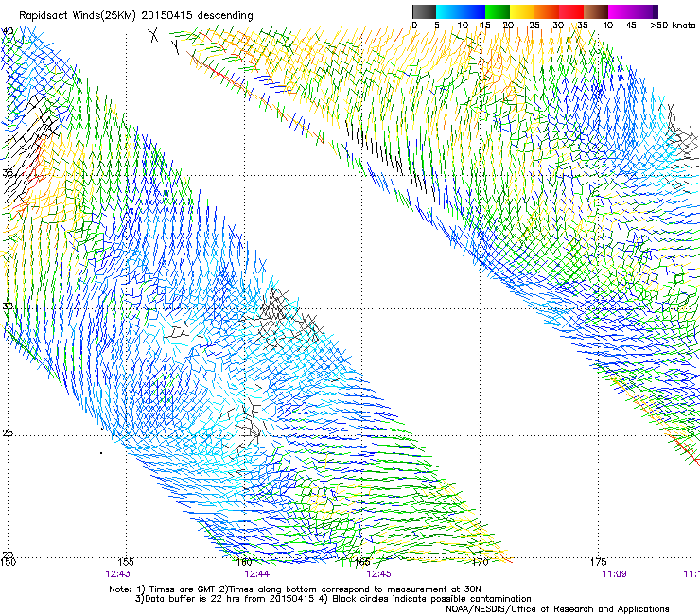
Task: Click the 12:45 swath time label
Action: click(378, 574)
